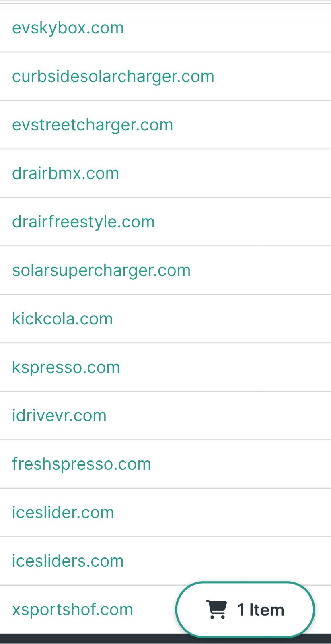Open iceslider.com domain link
The height and width of the screenshot is (644, 331).
pos(63,512)
